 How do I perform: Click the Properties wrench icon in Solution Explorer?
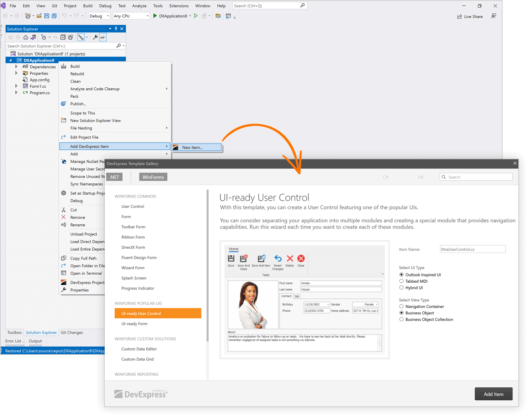pyautogui.click(x=95, y=37)
